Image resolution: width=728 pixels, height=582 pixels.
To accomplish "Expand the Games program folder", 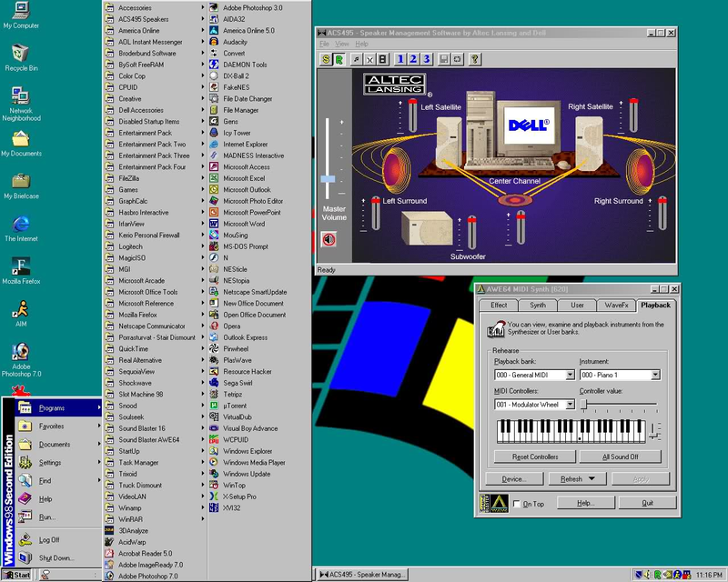I will pyautogui.click(x=155, y=189).
